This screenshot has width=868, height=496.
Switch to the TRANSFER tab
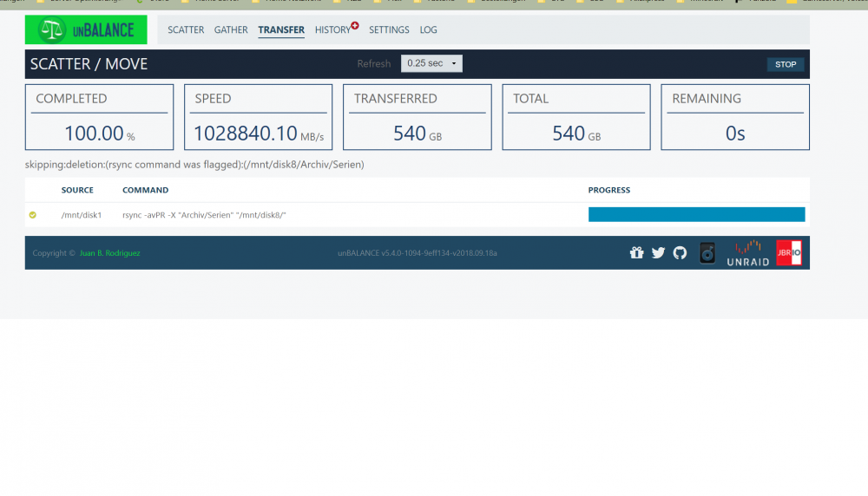[x=281, y=29]
